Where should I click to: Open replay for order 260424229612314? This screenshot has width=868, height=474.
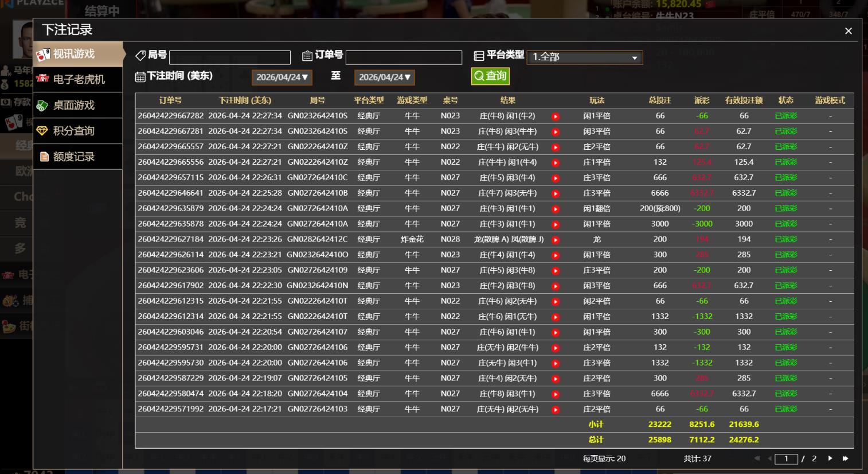555,317
